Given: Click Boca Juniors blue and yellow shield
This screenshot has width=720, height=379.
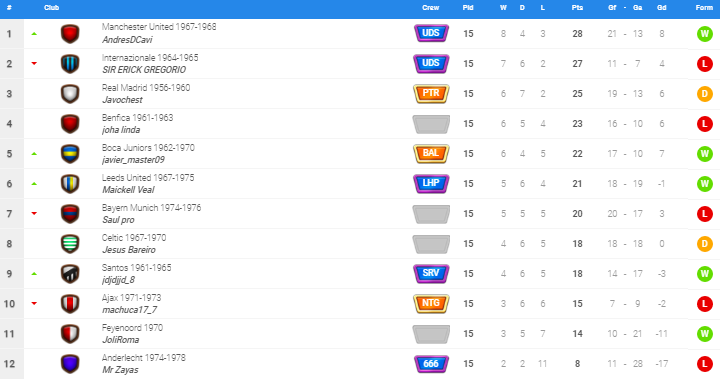Looking at the screenshot, I should point(70,154).
